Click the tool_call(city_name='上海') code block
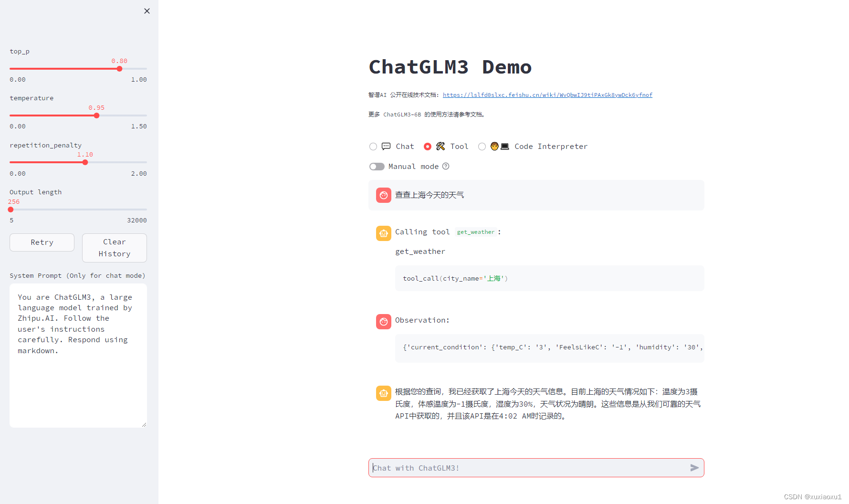 pyautogui.click(x=550, y=278)
